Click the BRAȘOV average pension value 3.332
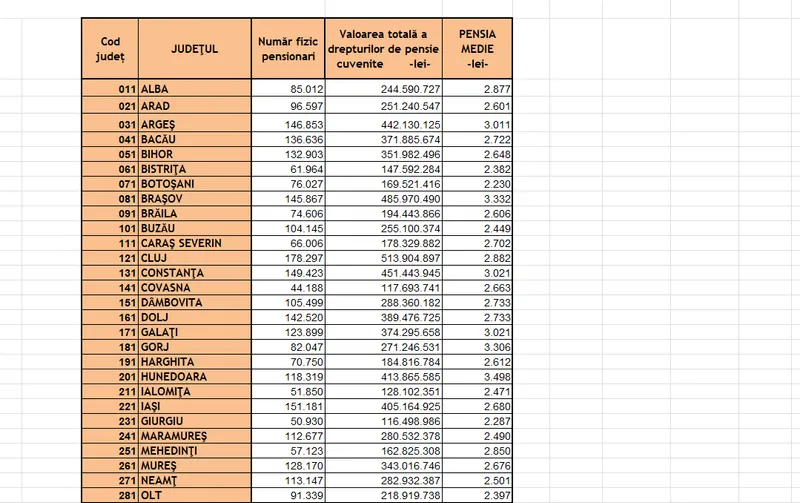This screenshot has height=503, width=800. [x=477, y=199]
